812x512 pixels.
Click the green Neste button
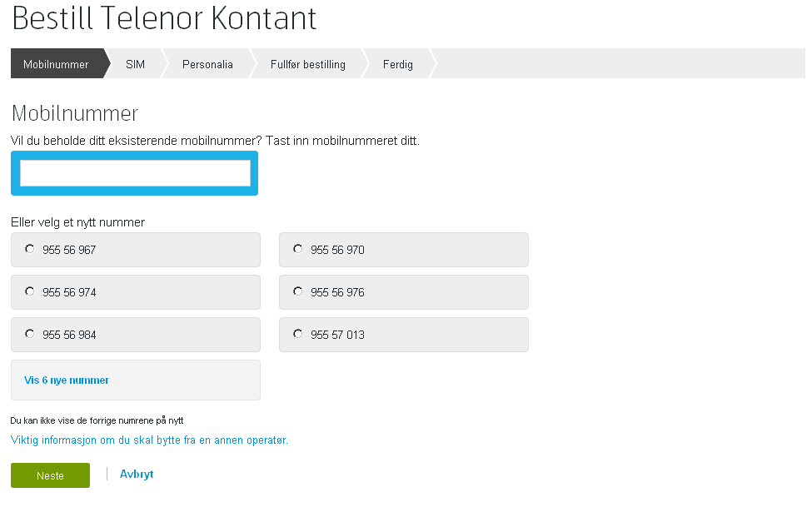click(x=50, y=475)
